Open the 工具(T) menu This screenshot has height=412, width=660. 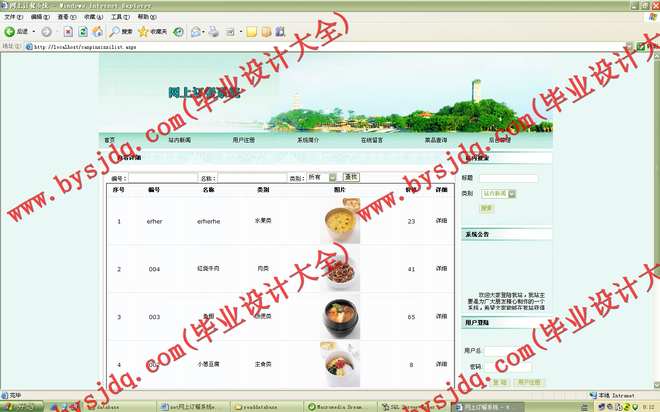[x=119, y=17]
